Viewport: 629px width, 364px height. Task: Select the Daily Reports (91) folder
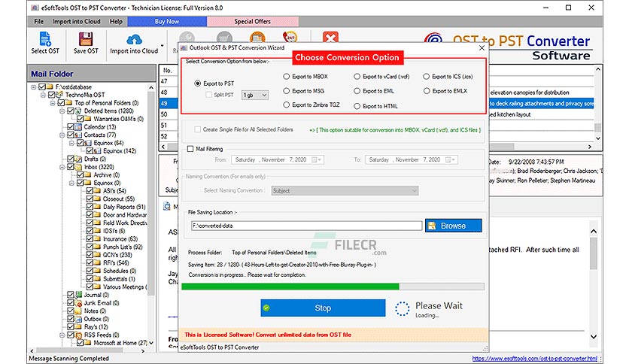(124, 207)
